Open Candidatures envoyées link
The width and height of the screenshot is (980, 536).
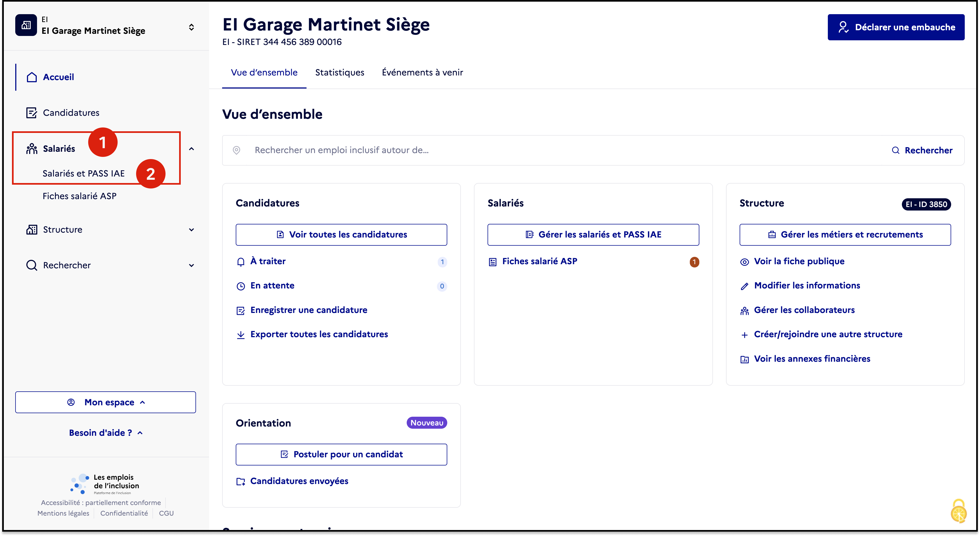coord(299,481)
